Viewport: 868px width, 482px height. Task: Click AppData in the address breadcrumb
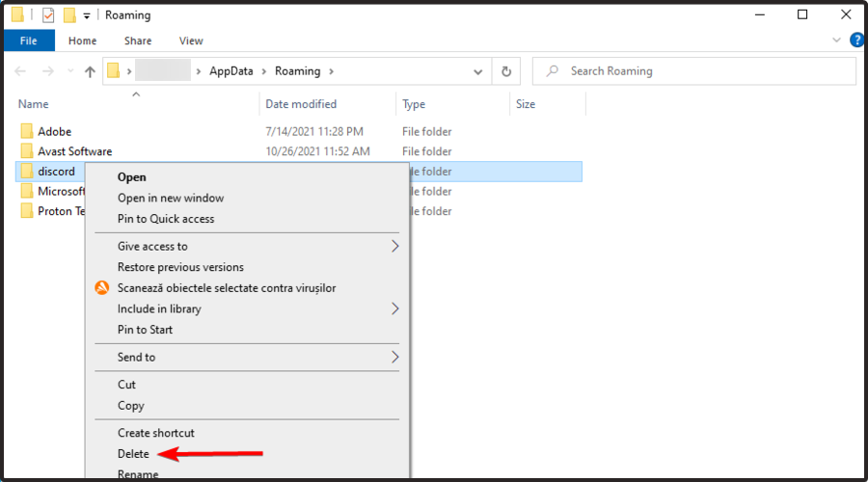[231, 71]
